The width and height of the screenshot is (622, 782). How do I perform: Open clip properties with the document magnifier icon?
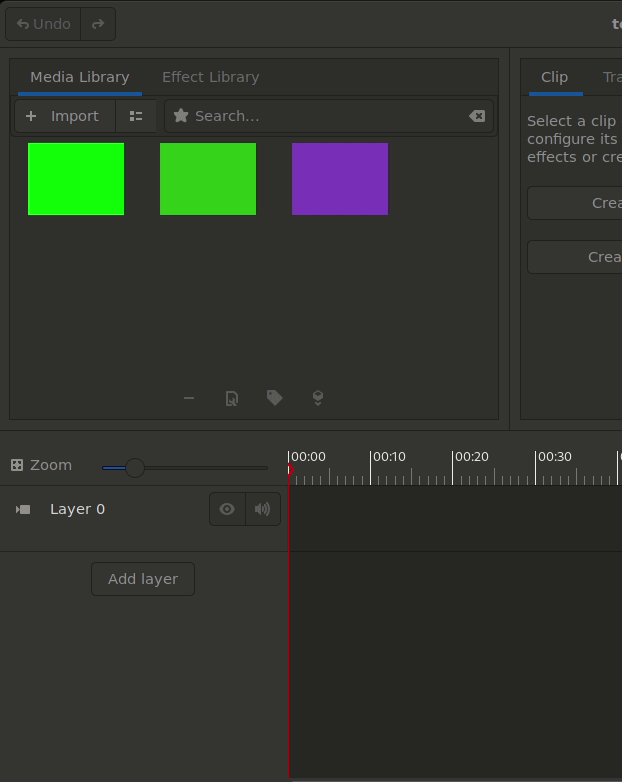232,398
